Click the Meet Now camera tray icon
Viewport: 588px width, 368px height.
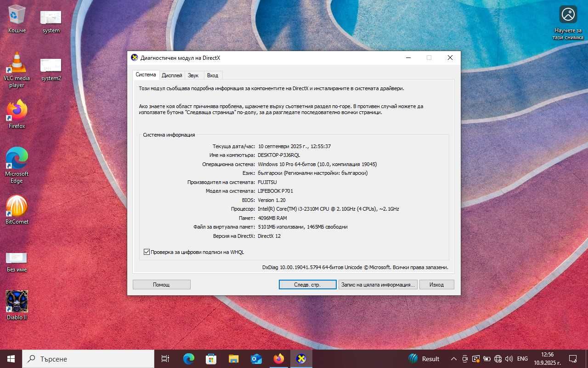point(465,359)
